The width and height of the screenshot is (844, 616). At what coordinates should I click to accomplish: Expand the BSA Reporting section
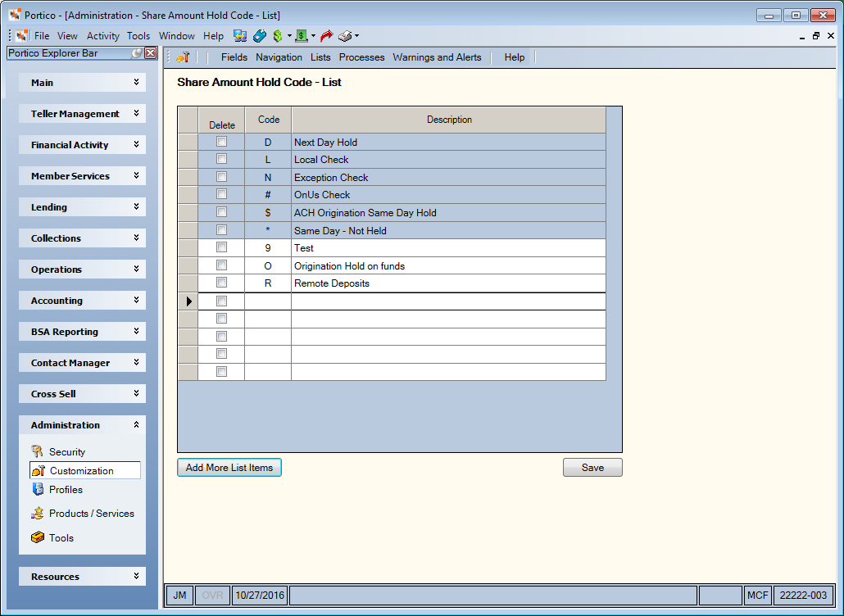coord(83,332)
